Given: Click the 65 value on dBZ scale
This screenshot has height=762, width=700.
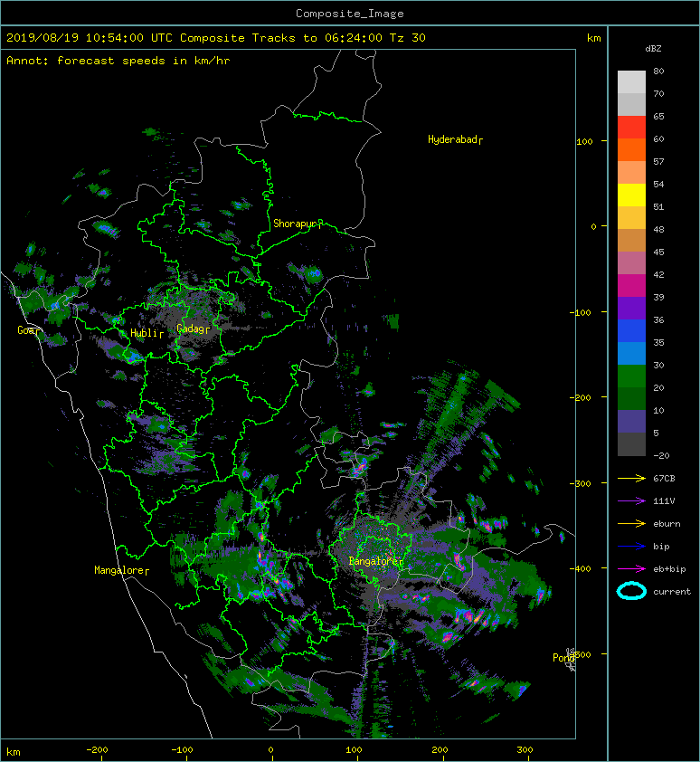Looking at the screenshot, I should (658, 116).
